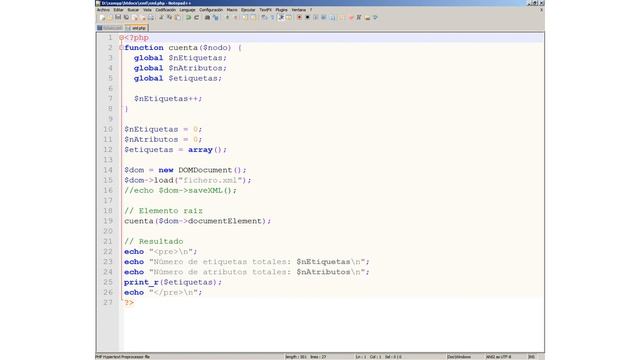Toggle the indent guide icon

(x=281, y=18)
